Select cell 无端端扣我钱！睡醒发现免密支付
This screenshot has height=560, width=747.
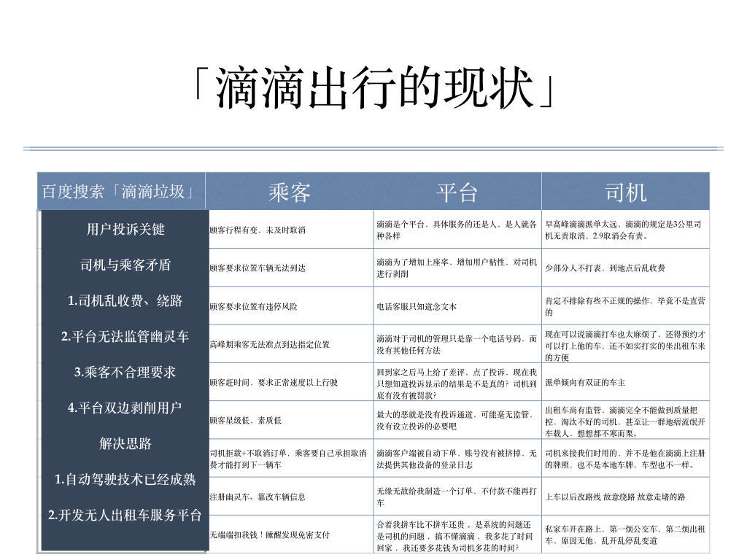click(x=291, y=534)
